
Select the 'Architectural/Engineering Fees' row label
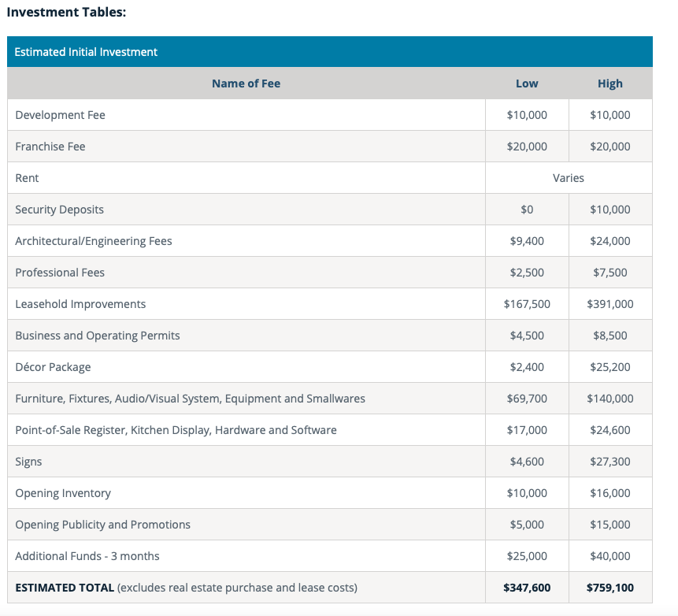tap(94, 241)
